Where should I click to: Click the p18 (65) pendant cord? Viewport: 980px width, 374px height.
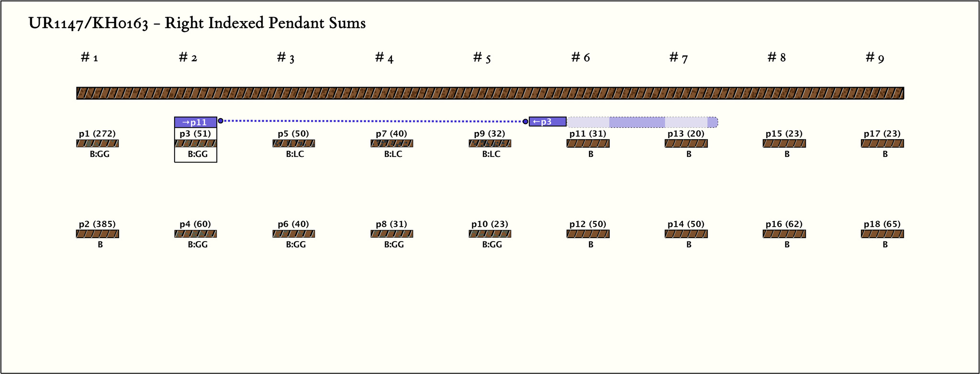pos(882,234)
